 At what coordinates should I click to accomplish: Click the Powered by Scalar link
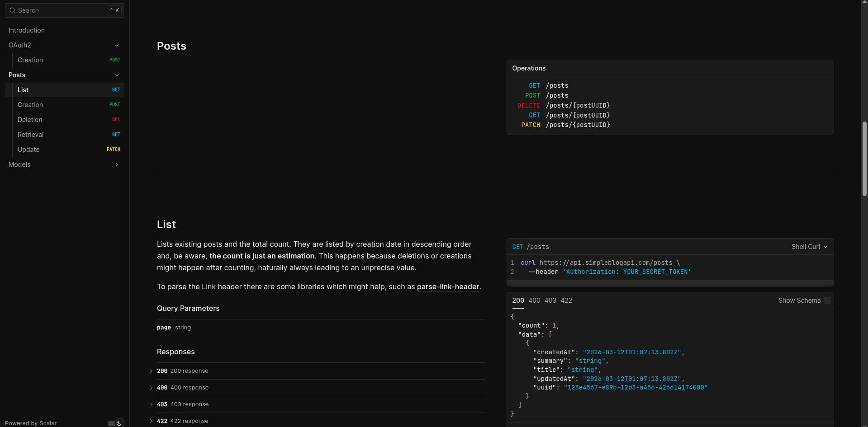[x=30, y=423]
